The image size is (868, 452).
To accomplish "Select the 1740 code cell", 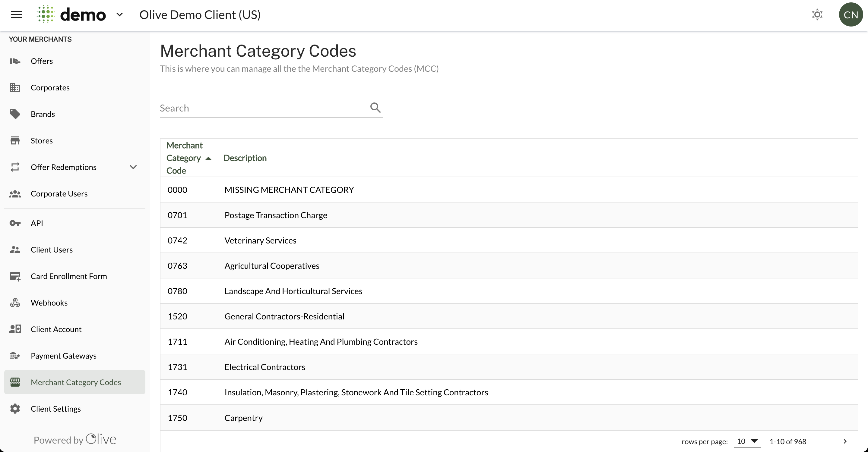I will coord(177,392).
